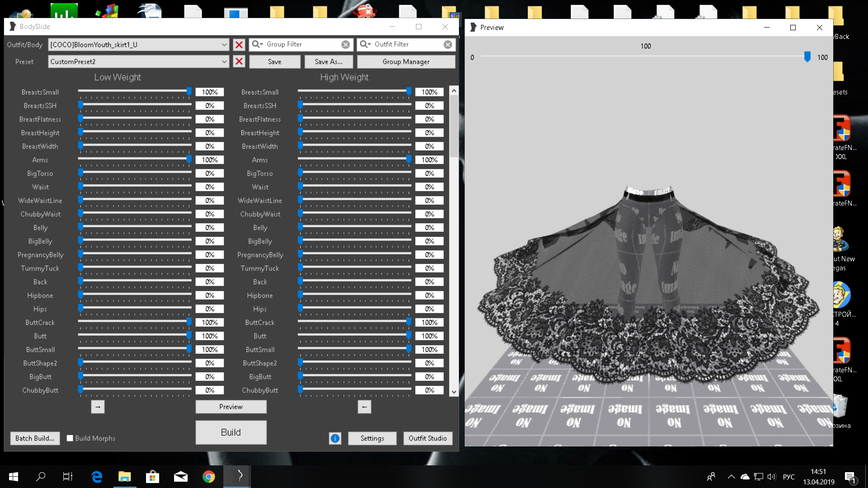The image size is (868, 488).
Task: Click the Low Weight Belly slider handle
Action: (80, 227)
